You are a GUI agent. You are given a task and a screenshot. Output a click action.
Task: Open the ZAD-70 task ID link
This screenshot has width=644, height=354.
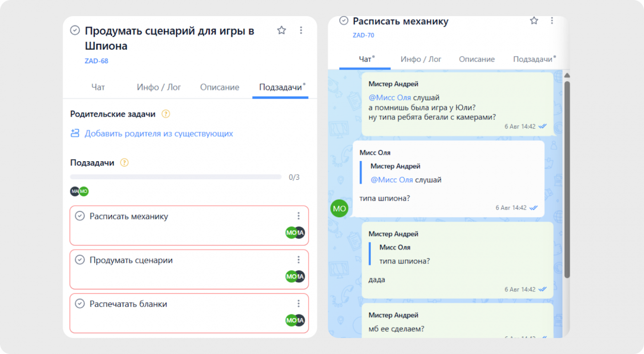(x=364, y=35)
